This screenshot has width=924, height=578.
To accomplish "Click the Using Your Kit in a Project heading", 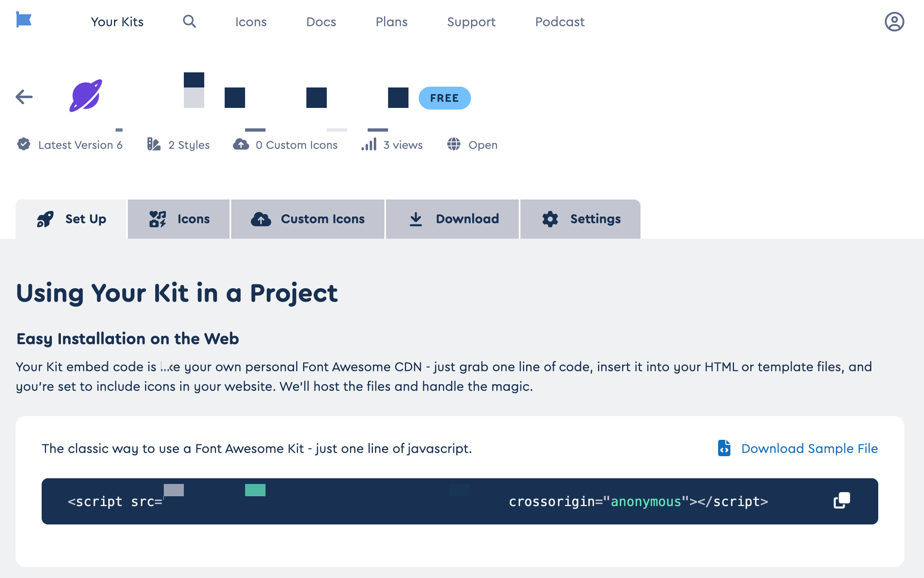I will coord(177,293).
